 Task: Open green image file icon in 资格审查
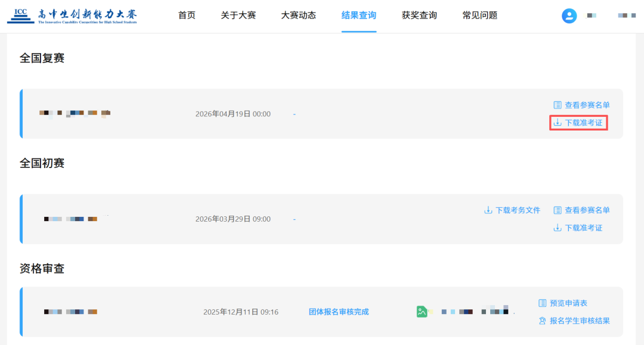[422, 312]
